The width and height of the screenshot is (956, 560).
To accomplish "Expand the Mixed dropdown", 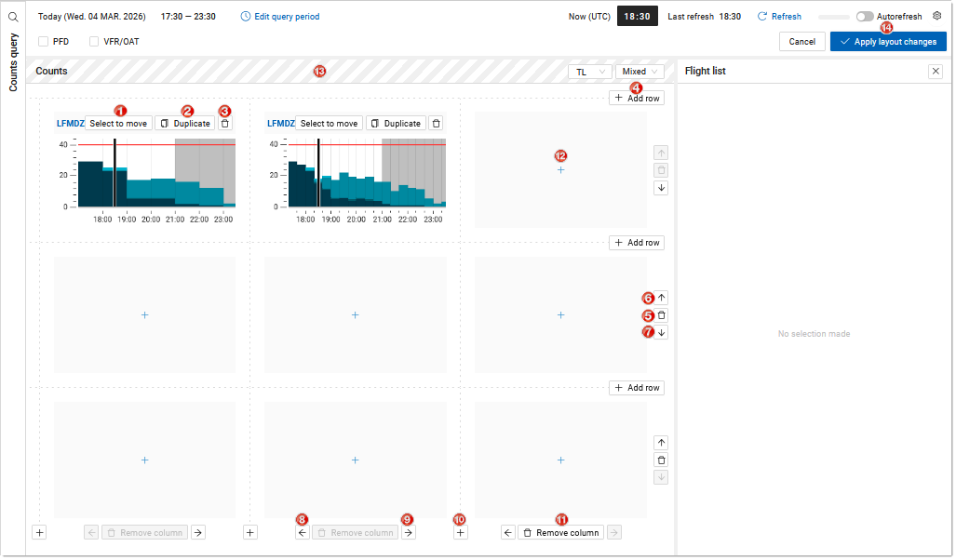I will tap(640, 72).
